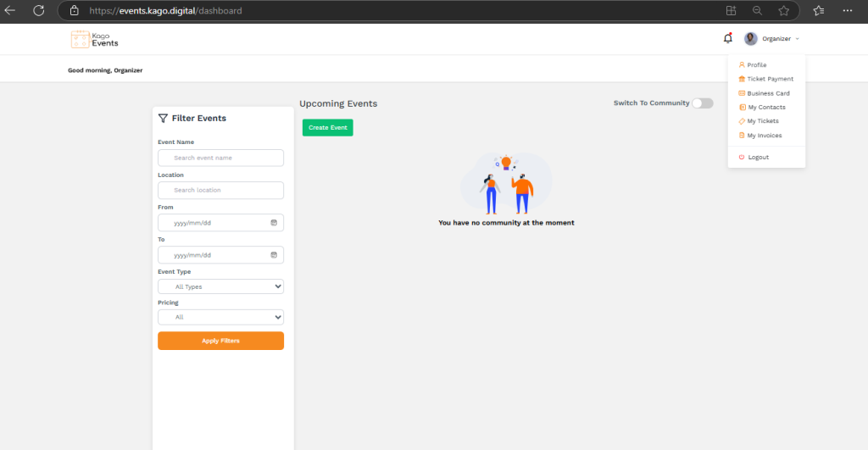Select Profile from the account menu
868x450 pixels.
point(756,65)
